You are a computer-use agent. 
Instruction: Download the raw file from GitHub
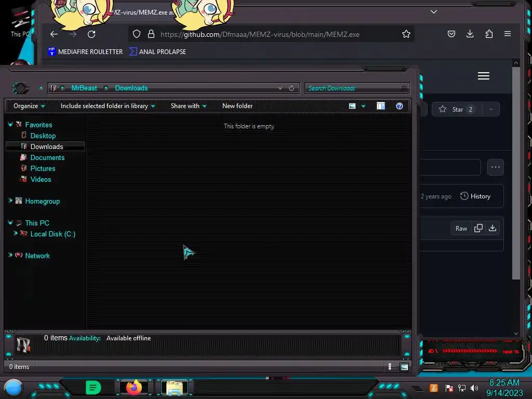pyautogui.click(x=493, y=229)
